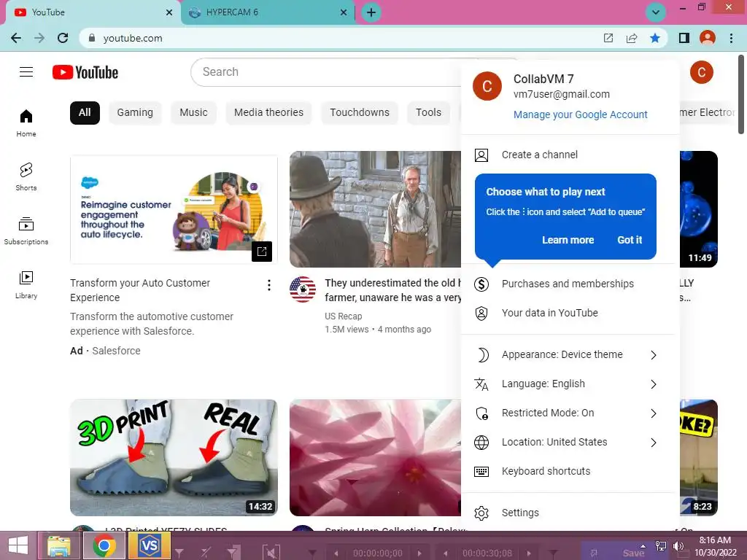
Task: Open the pink flower video thumbnail
Action: click(x=376, y=458)
